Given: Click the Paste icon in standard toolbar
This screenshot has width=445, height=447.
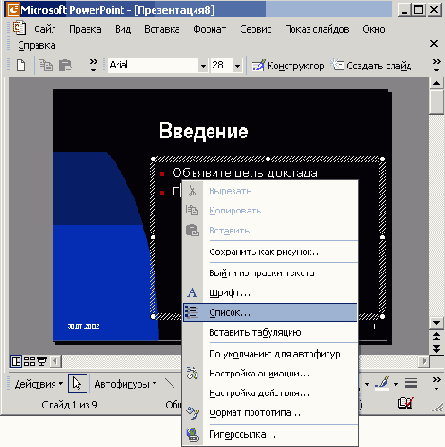Looking at the screenshot, I should coord(65,65).
